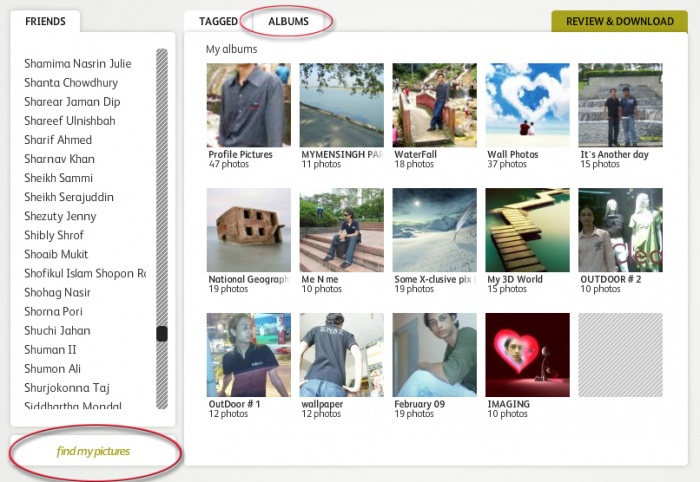Screen dimensions: 700x482
Task: Select friend Shorna Pori
Action: tap(53, 312)
